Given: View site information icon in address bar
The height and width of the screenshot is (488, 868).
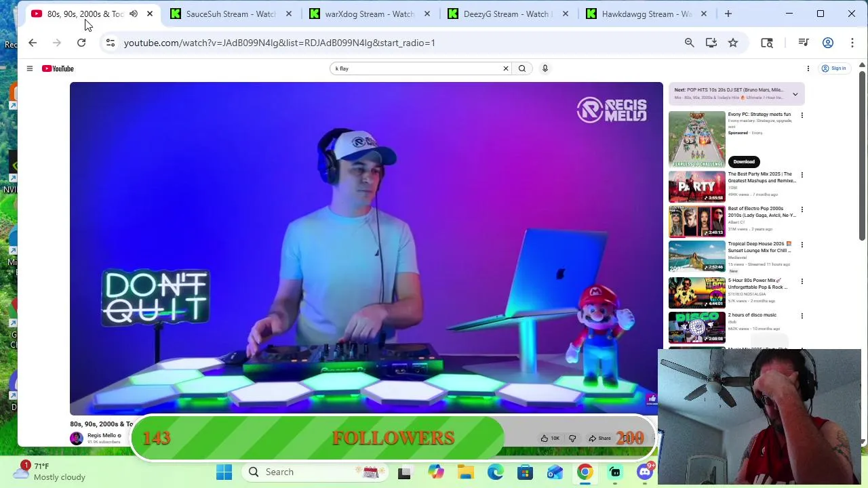Looking at the screenshot, I should (110, 43).
